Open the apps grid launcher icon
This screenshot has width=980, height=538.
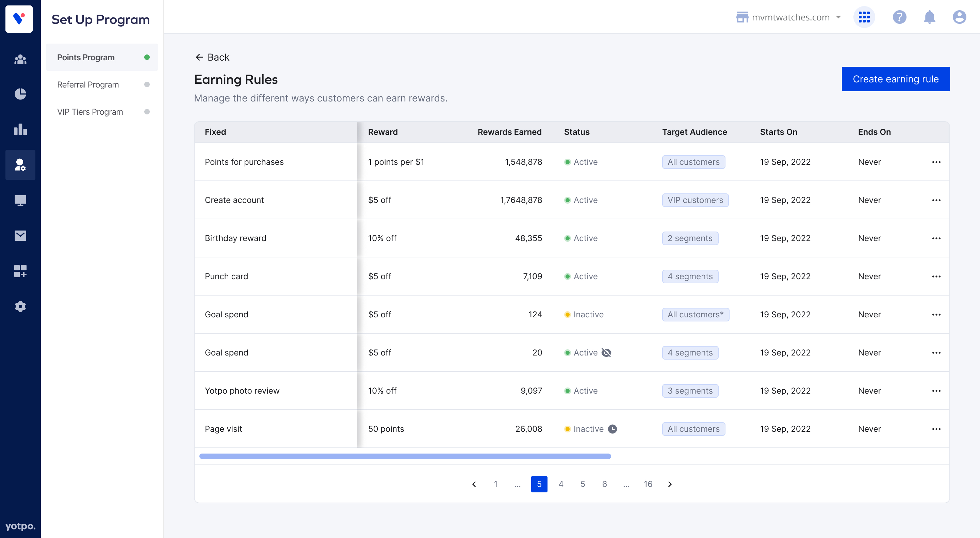[x=864, y=17]
